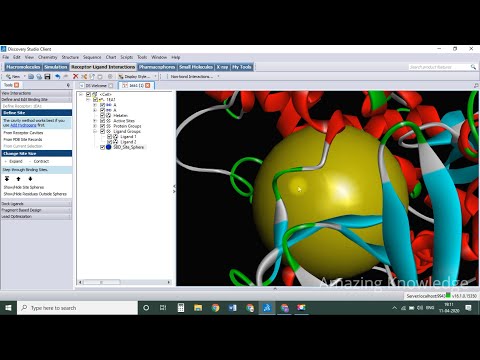This screenshot has width=480, height=360.
Task: Open the Structure menu
Action: click(x=70, y=57)
